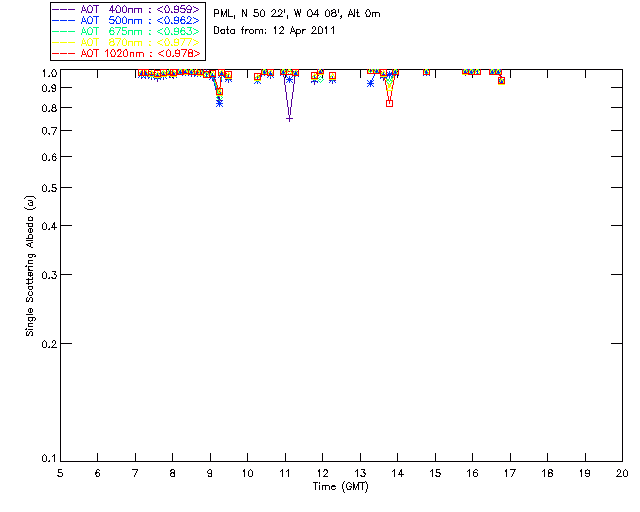The width and height of the screenshot is (640, 512).
Task: Click the x-axis tick label 11
Action: [x=285, y=473]
